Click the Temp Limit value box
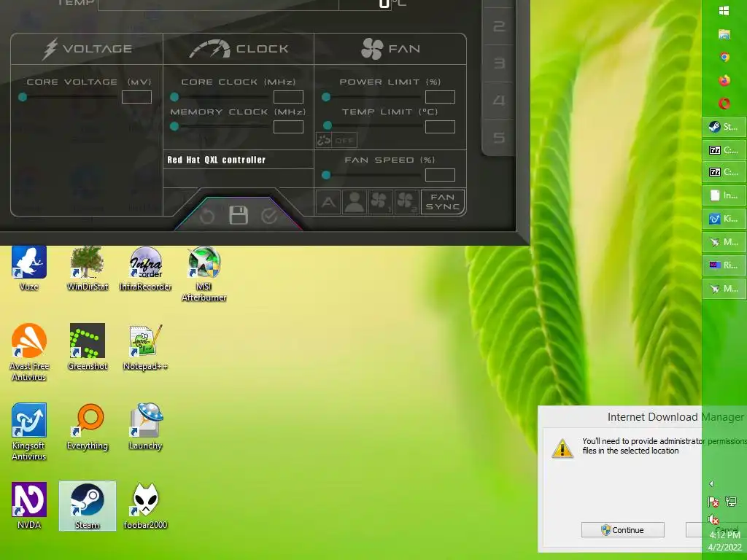Viewport: 747px width, 560px height. coord(440,127)
